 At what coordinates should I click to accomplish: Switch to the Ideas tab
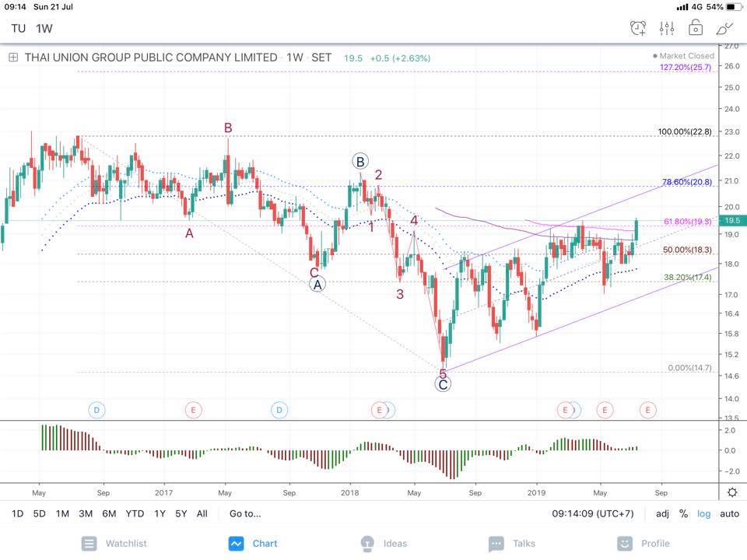coord(384,544)
